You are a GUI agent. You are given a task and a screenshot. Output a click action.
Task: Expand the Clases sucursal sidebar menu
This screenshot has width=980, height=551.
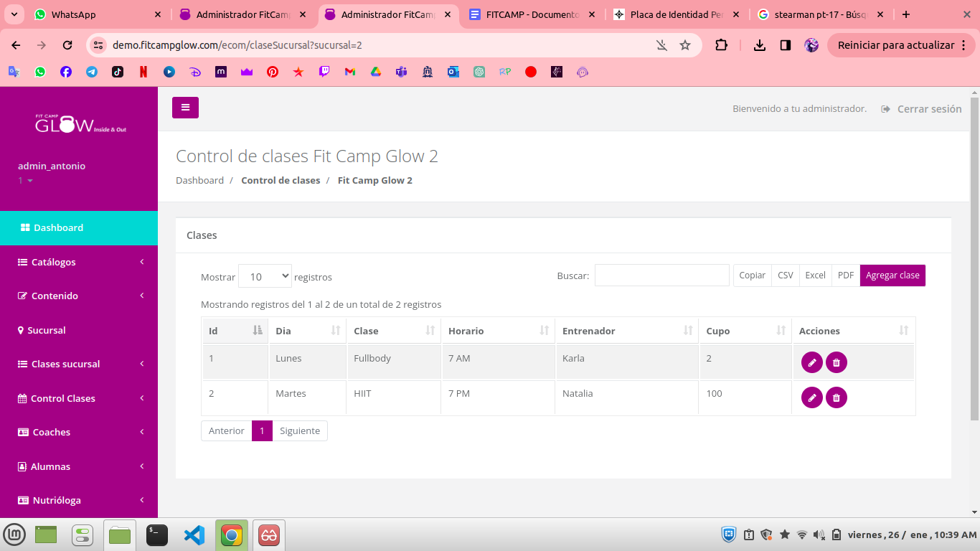79,364
